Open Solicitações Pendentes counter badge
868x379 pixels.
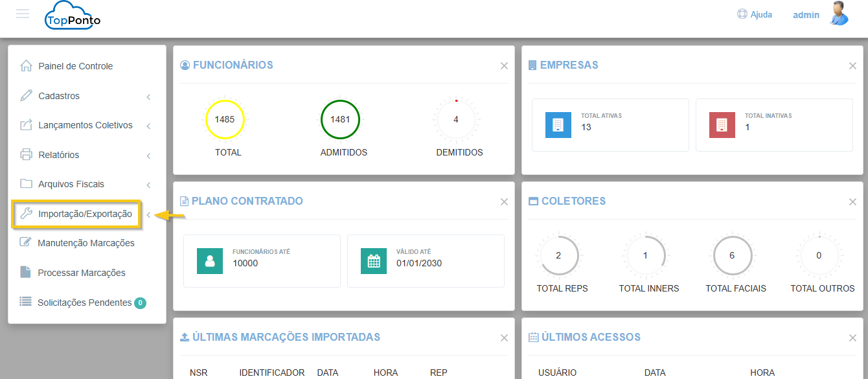tap(140, 303)
